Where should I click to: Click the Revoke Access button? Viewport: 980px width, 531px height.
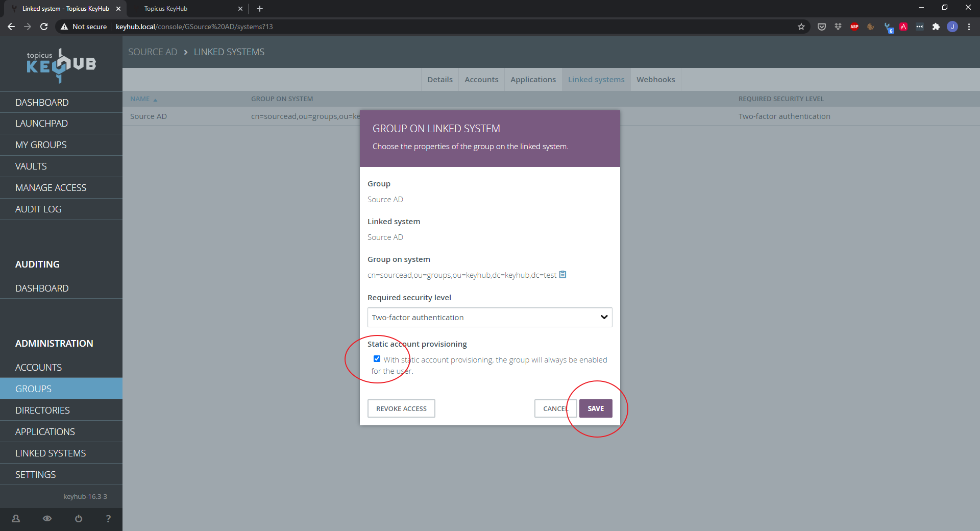pyautogui.click(x=401, y=408)
